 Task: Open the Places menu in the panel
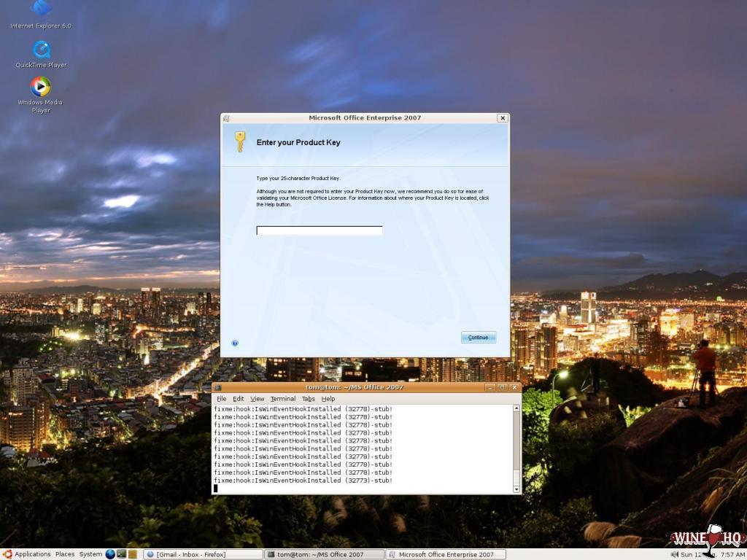65,554
